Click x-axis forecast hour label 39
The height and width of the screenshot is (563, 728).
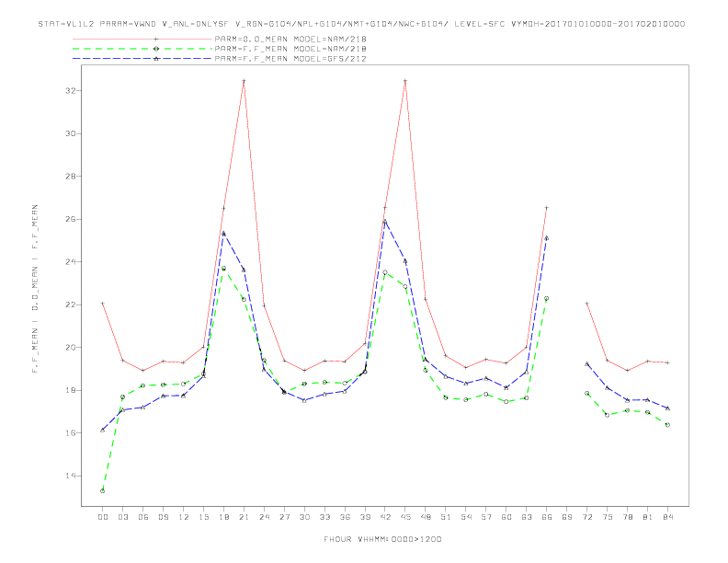click(x=365, y=517)
